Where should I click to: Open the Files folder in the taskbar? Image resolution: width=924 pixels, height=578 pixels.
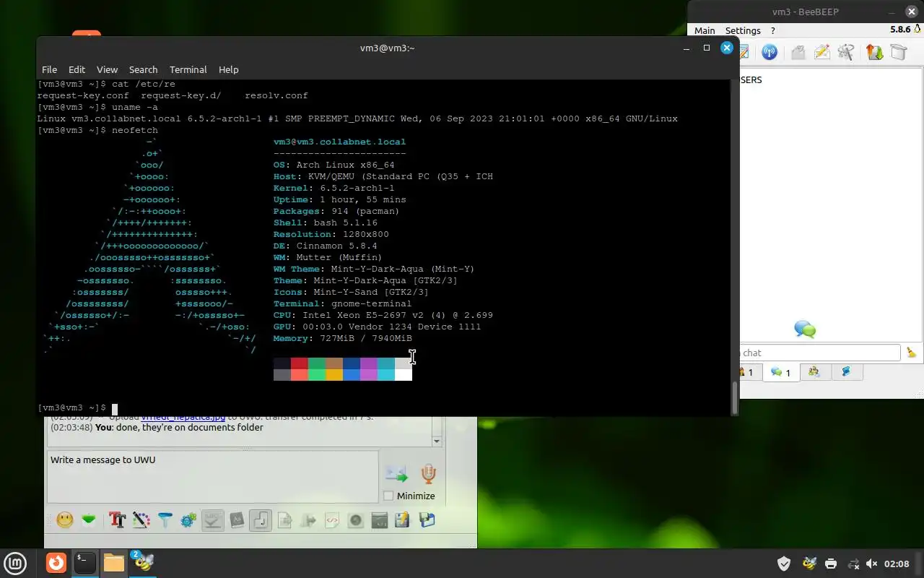point(114,562)
